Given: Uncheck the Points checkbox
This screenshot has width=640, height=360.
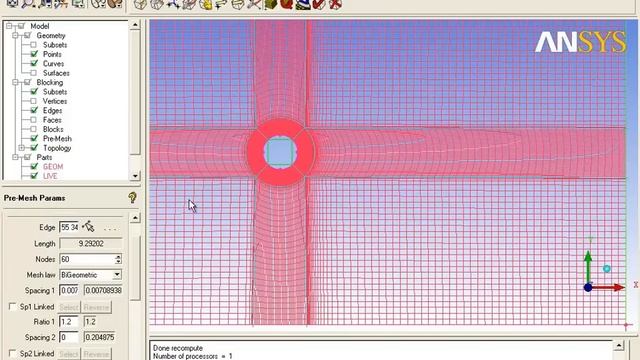Looking at the screenshot, I should pyautogui.click(x=34, y=54).
